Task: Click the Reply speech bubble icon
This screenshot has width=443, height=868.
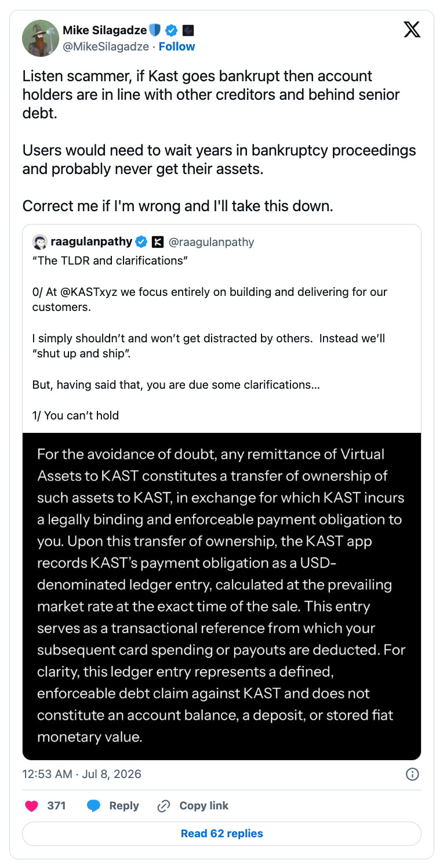Action: (94, 806)
